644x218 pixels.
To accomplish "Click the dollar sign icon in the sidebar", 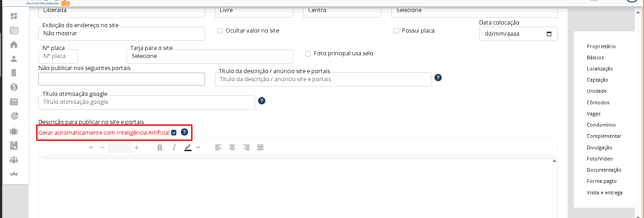I will (14, 87).
